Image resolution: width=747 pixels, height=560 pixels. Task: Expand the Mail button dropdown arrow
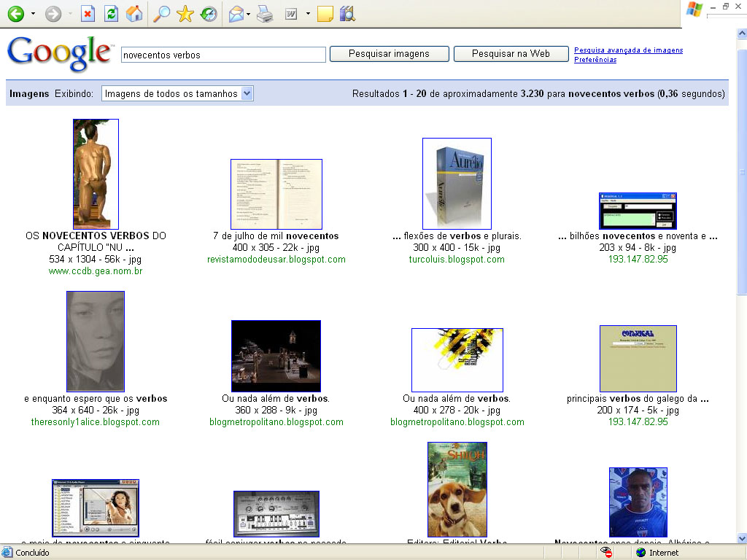[x=249, y=13]
